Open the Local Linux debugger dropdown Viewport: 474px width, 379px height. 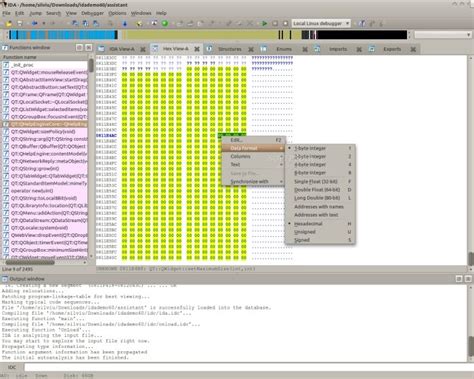pyautogui.click(x=321, y=23)
